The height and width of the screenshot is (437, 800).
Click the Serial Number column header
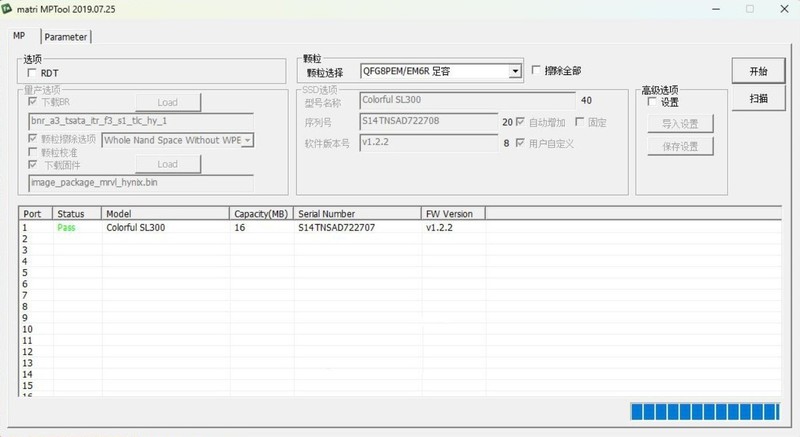tap(357, 214)
